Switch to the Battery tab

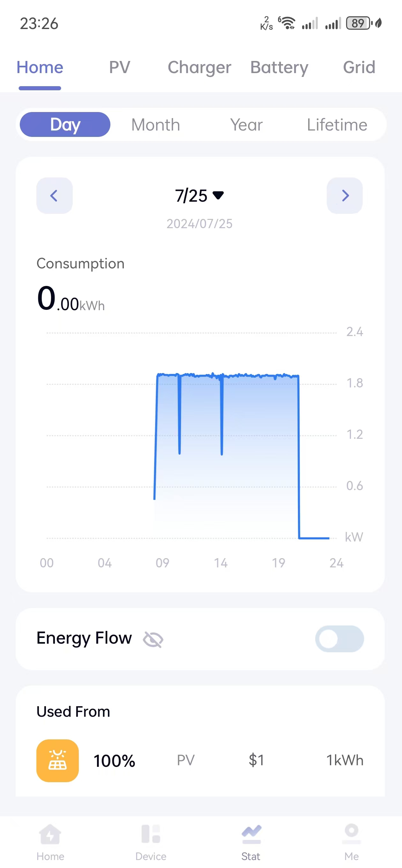coord(279,68)
